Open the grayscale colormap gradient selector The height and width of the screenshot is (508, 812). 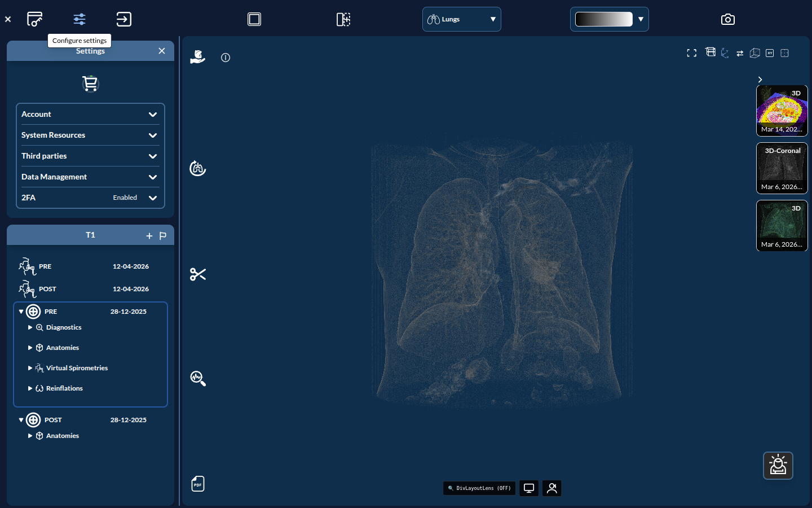(610, 19)
